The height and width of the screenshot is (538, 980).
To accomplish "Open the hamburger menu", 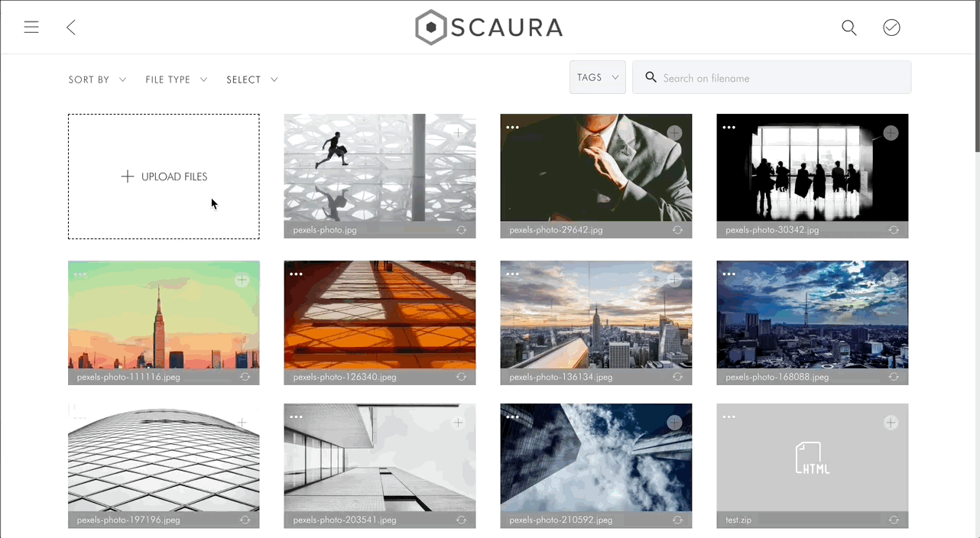I will [31, 28].
